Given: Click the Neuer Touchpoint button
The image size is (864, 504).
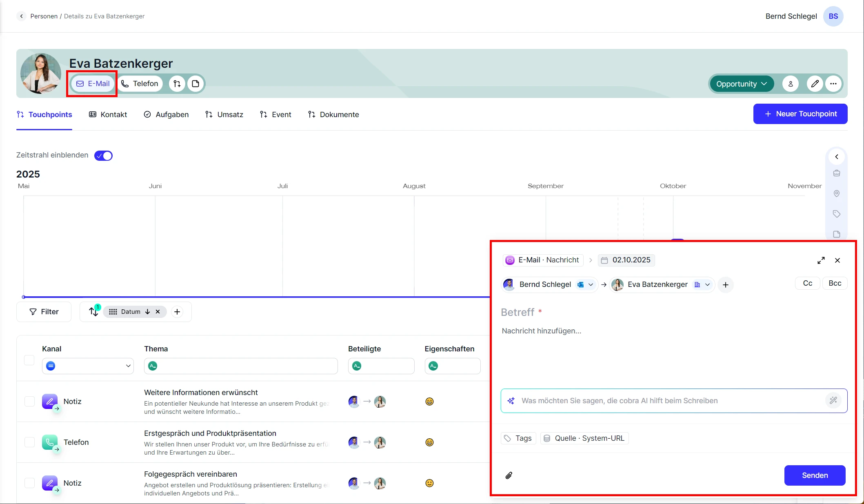Looking at the screenshot, I should 800,114.
